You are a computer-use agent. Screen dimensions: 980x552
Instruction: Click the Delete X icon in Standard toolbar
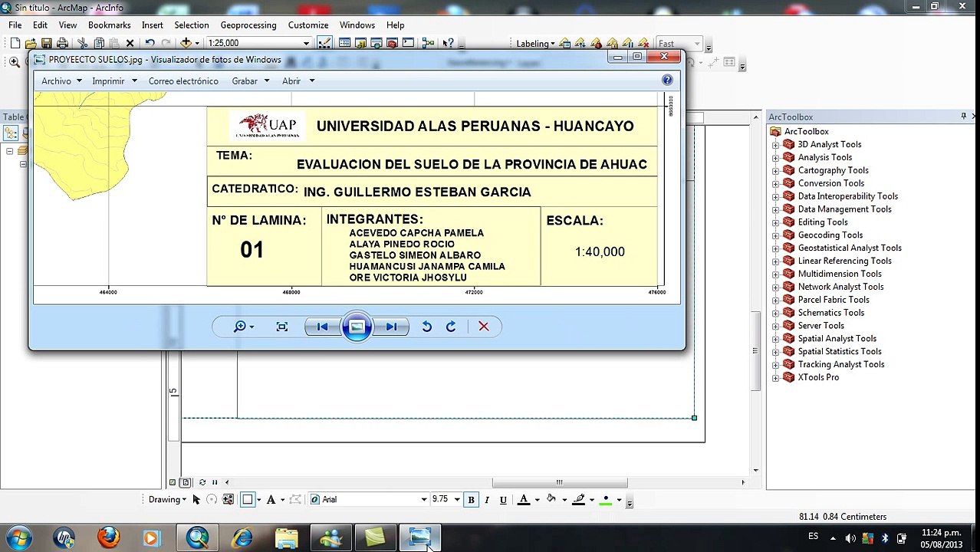[130, 43]
